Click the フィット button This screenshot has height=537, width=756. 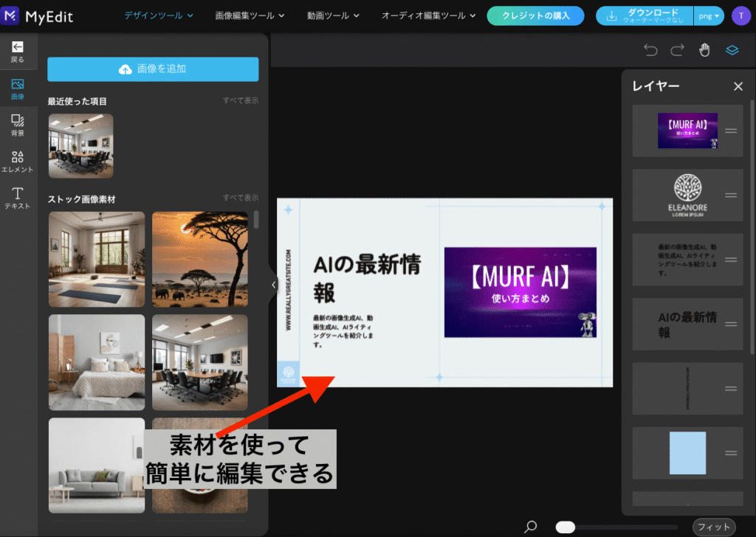coord(714,527)
